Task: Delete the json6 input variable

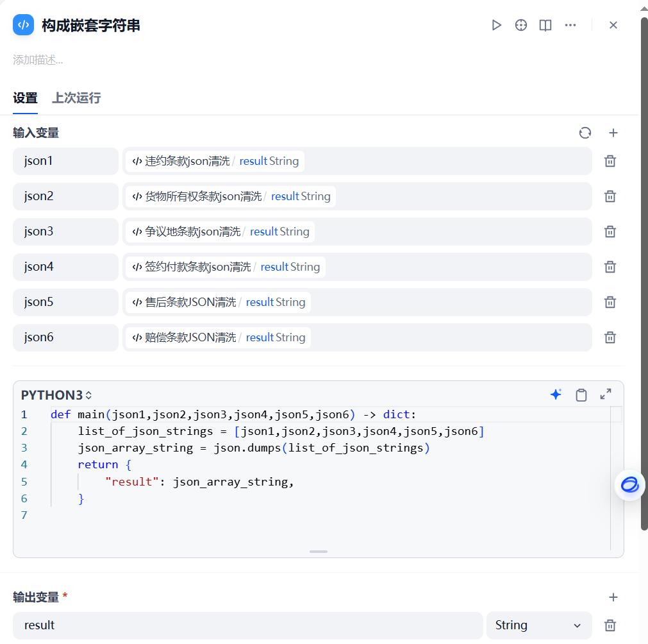Action: click(x=610, y=337)
